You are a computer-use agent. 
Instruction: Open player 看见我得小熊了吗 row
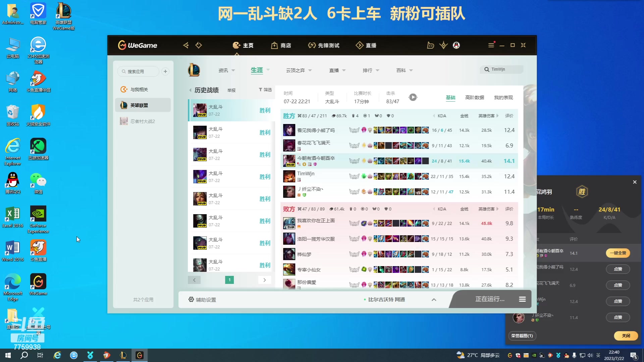[x=399, y=130]
